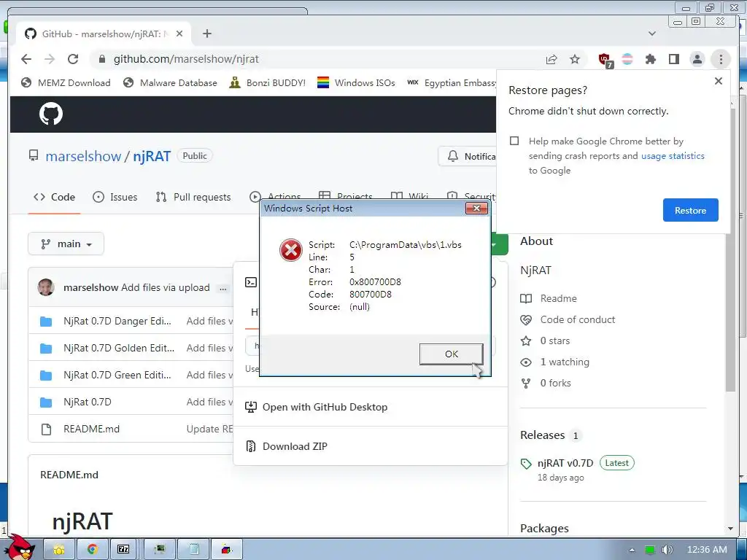747x560 pixels.
Task: Open the MEMZ Download bookmark
Action: click(66, 83)
